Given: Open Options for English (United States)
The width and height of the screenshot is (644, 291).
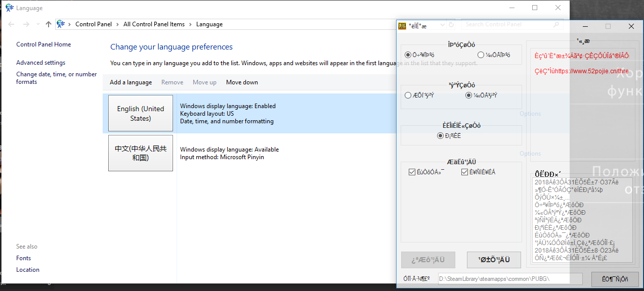Looking at the screenshot, I should tap(530, 114).
